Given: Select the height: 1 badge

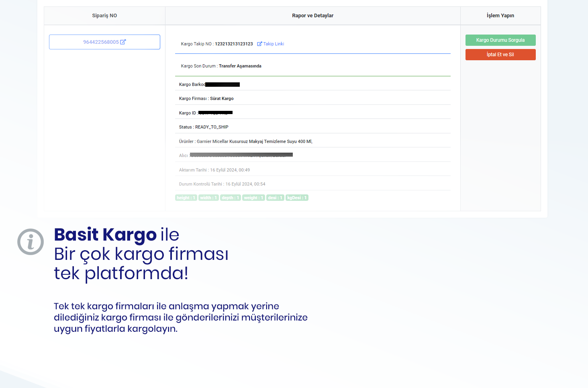Looking at the screenshot, I should pyautogui.click(x=186, y=198).
